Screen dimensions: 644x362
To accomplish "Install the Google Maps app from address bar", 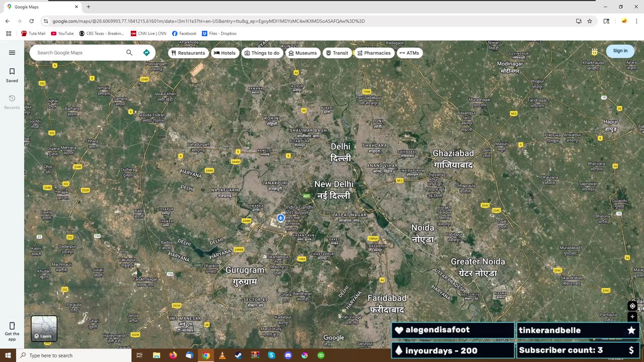I will coord(579,21).
